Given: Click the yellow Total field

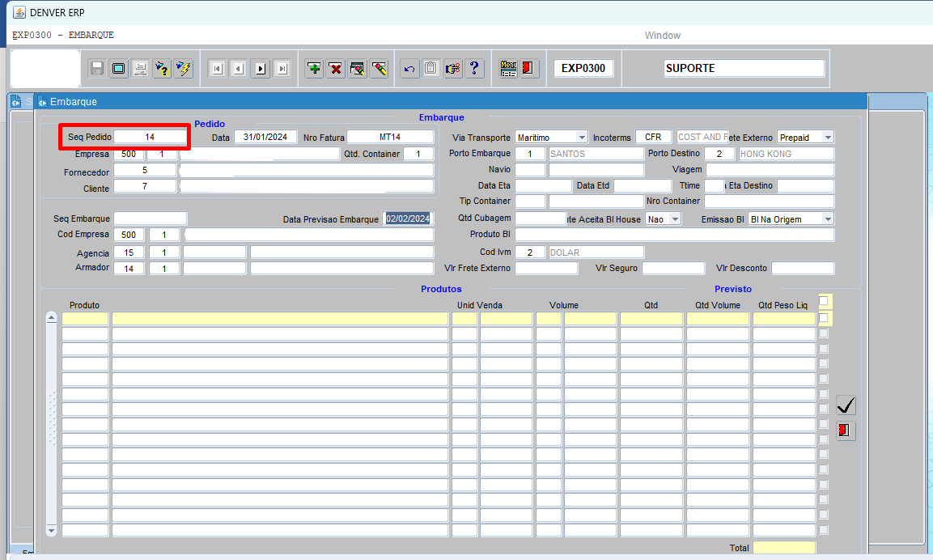Looking at the screenshot, I should (x=784, y=548).
